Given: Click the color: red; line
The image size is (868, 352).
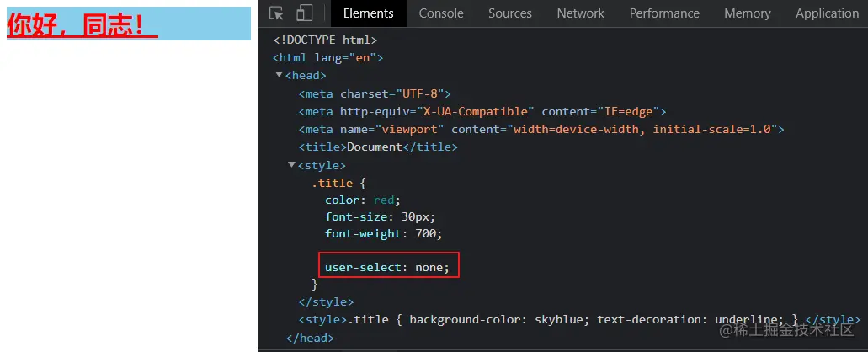Looking at the screenshot, I should [x=362, y=200].
